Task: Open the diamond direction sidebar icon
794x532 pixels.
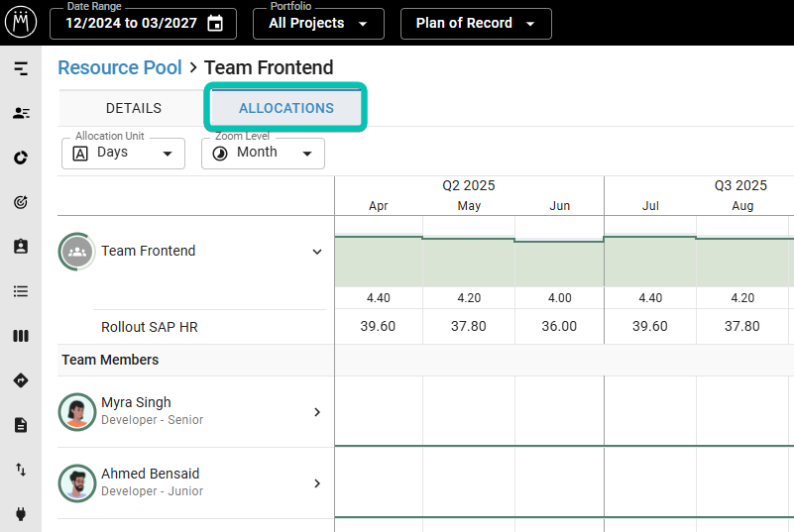Action: point(21,380)
